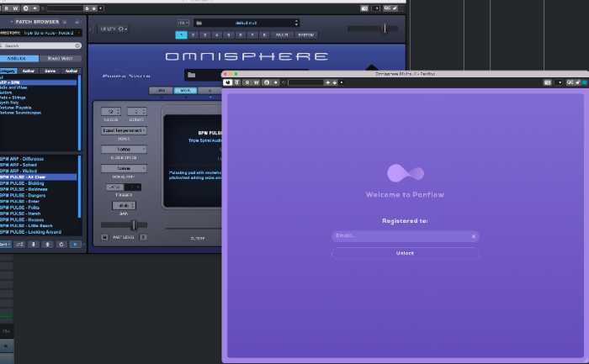Click Write automation W in Omnisphere window toolbar

(x=15, y=8)
